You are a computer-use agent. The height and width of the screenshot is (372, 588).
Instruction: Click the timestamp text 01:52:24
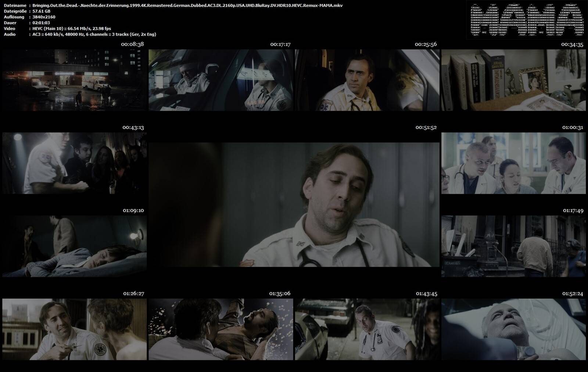click(x=573, y=294)
